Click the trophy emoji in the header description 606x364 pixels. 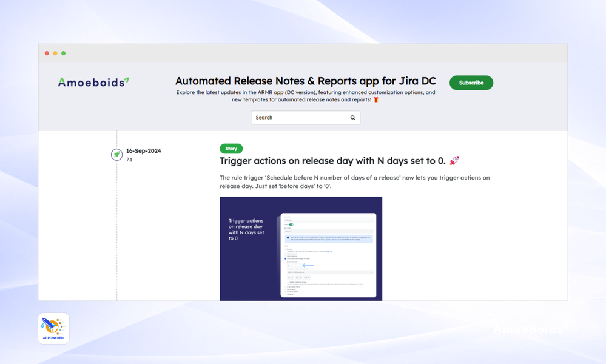click(375, 99)
